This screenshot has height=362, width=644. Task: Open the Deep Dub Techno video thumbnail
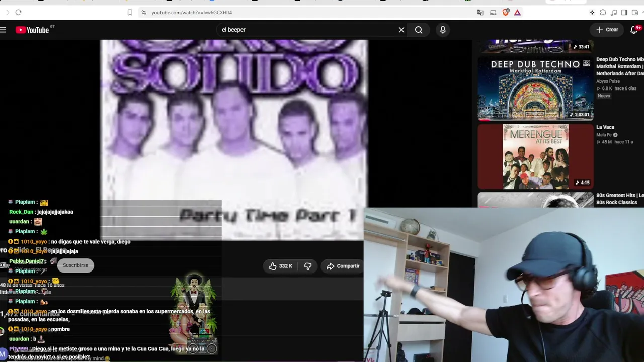click(535, 89)
